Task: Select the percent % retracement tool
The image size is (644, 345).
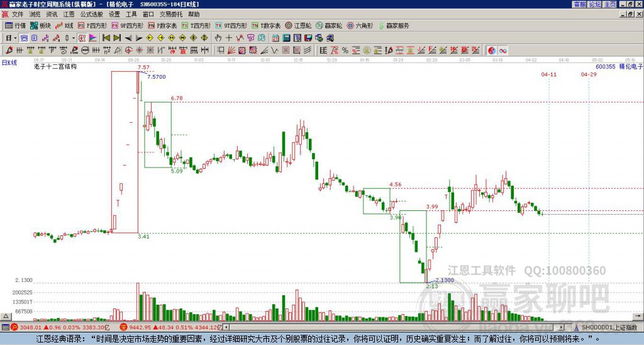Action: point(345,50)
